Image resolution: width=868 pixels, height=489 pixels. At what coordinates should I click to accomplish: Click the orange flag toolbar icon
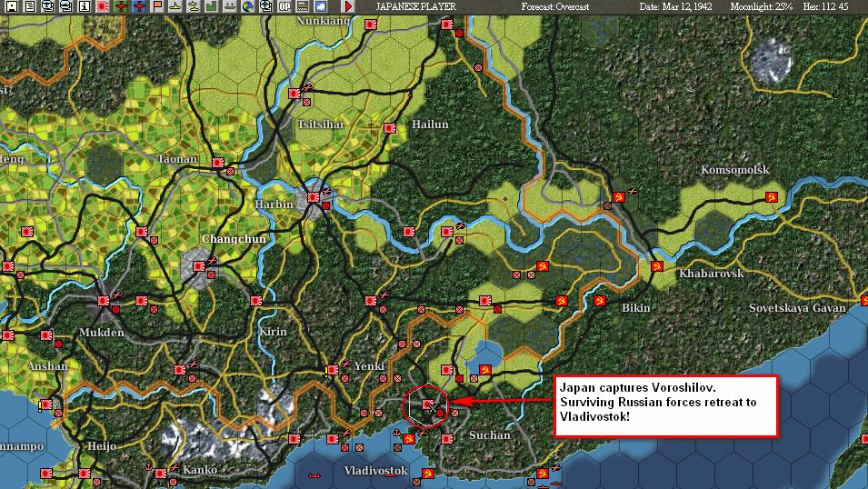(x=157, y=6)
